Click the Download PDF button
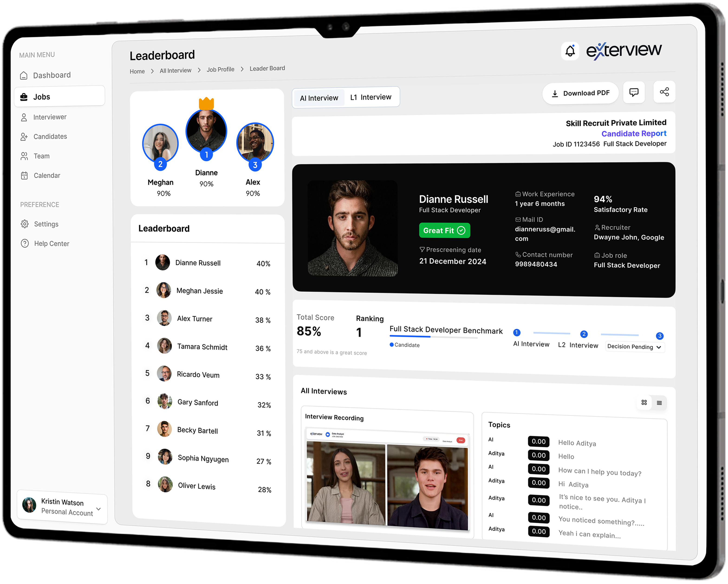This screenshot has height=584, width=728. pos(580,93)
